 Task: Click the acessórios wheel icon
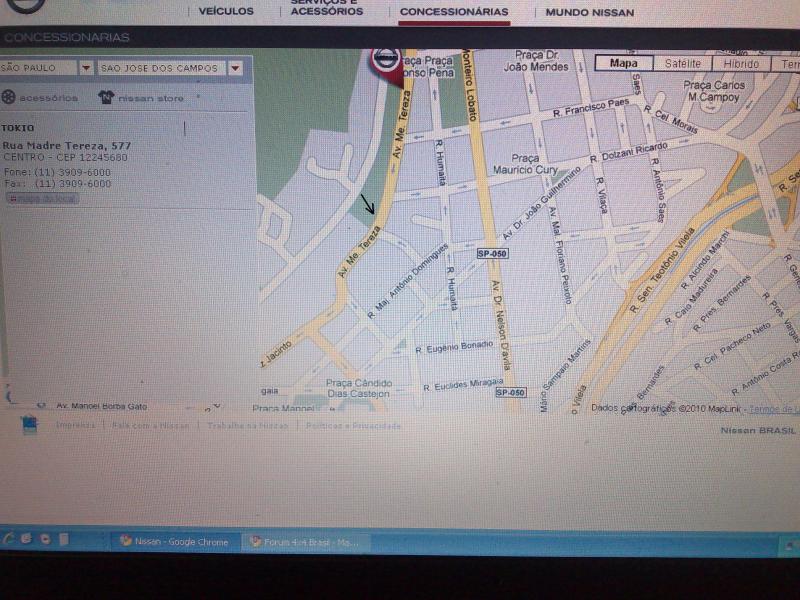tap(8, 97)
